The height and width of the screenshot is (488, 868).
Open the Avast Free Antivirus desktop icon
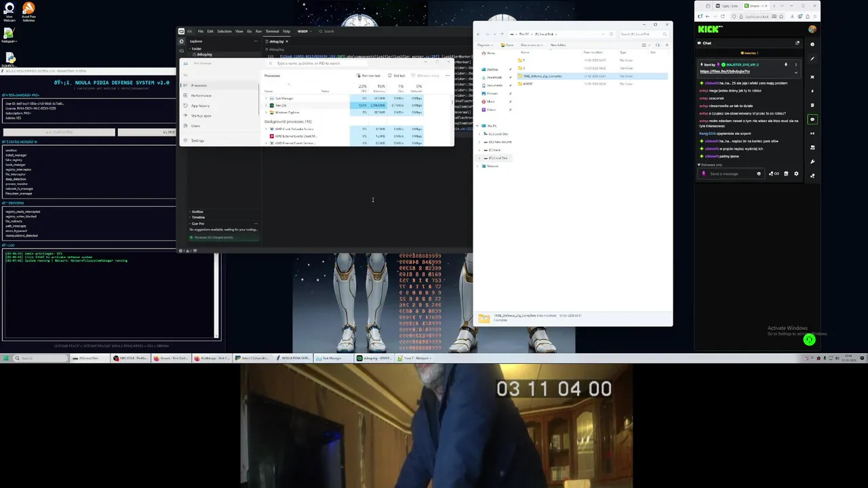(x=28, y=12)
